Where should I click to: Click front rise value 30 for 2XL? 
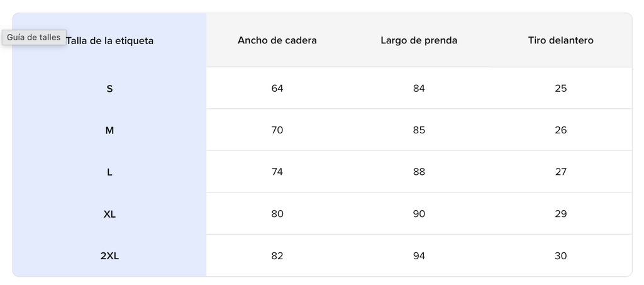click(560, 256)
